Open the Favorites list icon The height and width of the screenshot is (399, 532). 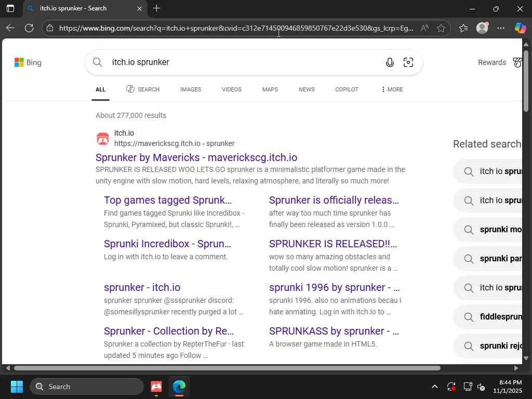(x=463, y=28)
